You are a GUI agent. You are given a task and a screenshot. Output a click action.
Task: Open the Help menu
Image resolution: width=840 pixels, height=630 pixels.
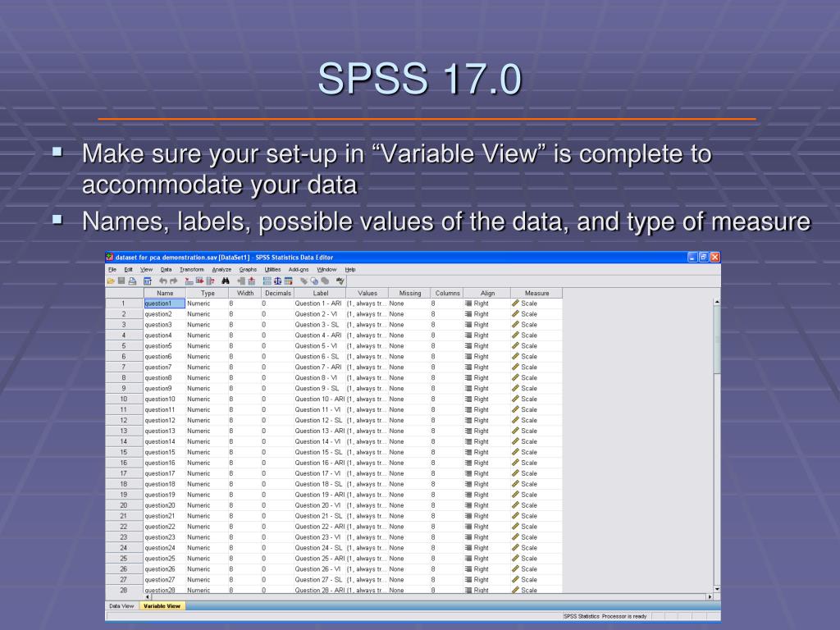point(350,269)
